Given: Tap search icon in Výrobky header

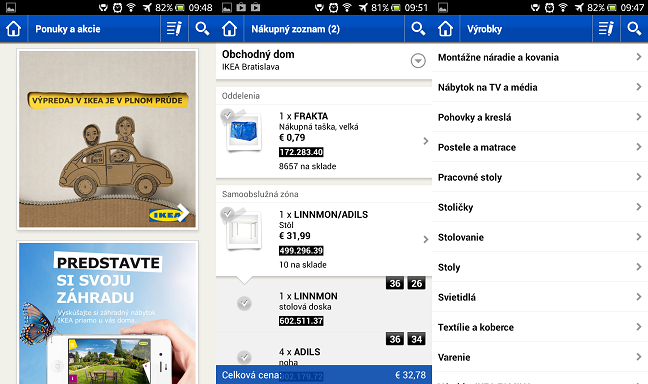Looking at the screenshot, I should [634, 29].
